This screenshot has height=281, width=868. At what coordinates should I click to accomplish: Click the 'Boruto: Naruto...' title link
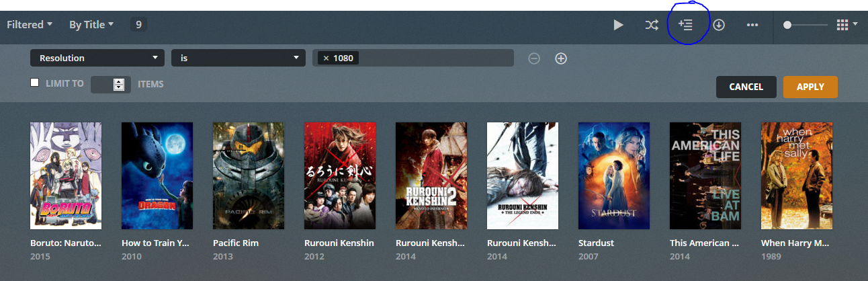pos(66,243)
